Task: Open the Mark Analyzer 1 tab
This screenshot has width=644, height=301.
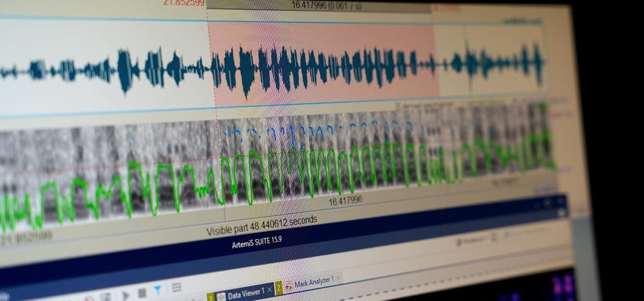Action: [313, 281]
